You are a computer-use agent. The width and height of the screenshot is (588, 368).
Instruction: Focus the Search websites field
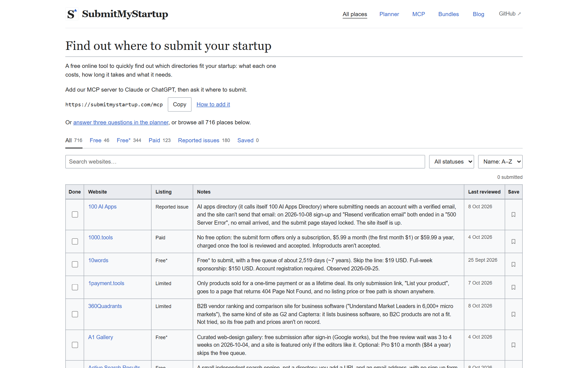(245, 162)
